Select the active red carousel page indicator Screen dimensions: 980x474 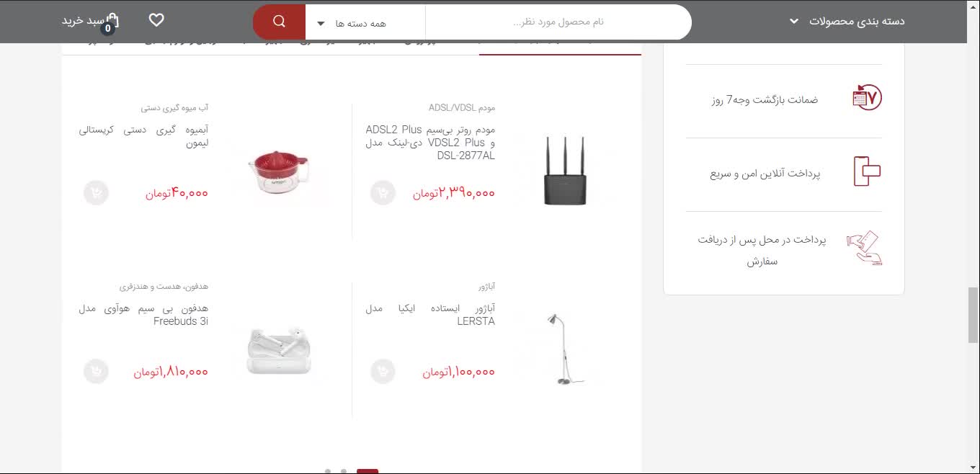point(367,471)
